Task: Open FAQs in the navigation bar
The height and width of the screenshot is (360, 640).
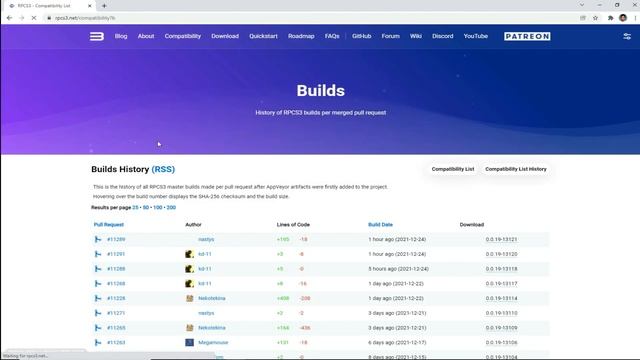Action: pyautogui.click(x=332, y=36)
